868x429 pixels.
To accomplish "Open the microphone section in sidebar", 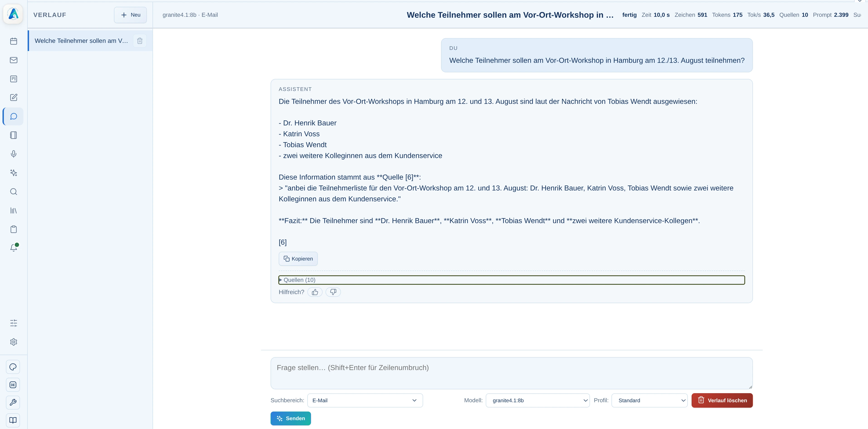I will (13, 154).
